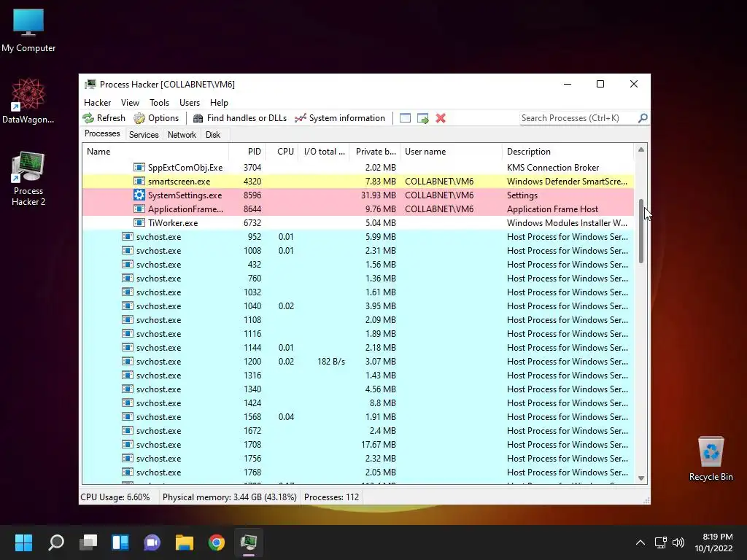
Task: Open the Hacker menu
Action: pos(97,102)
